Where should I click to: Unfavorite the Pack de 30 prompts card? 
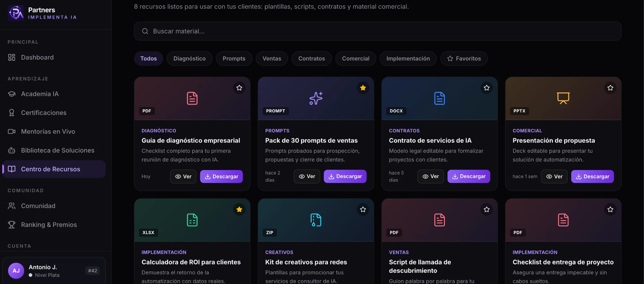tap(363, 88)
